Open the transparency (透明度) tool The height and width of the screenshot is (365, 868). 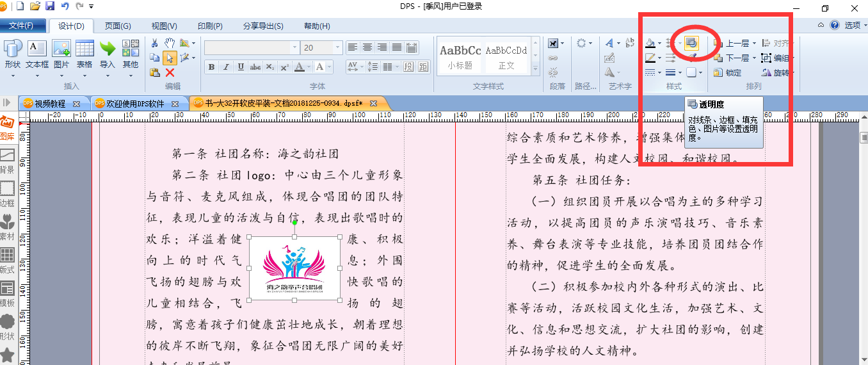coord(691,43)
